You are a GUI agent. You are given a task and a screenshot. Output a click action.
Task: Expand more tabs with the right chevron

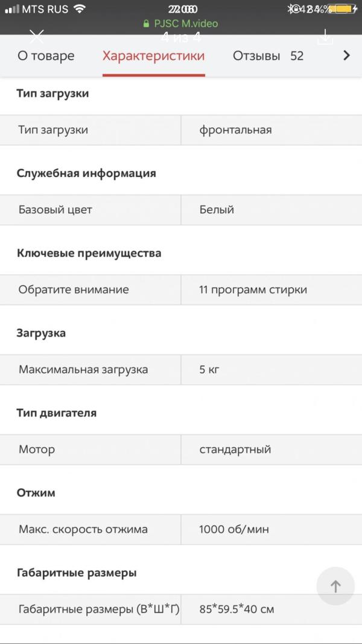pos(346,56)
